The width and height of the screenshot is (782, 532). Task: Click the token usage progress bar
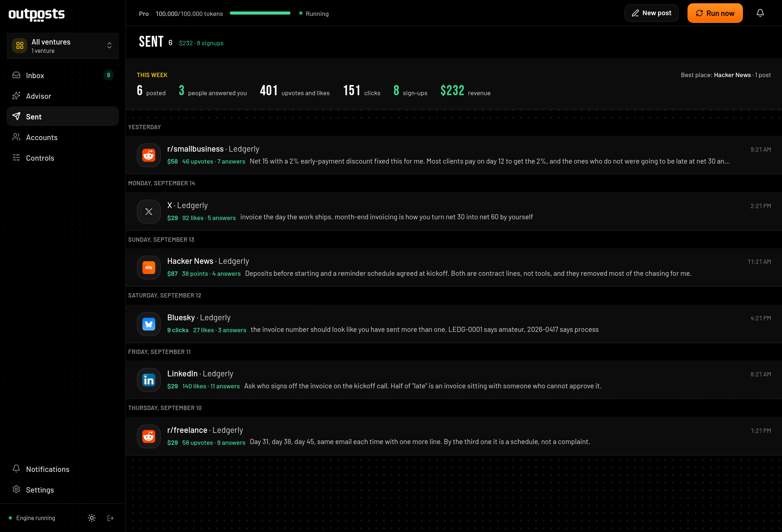pos(260,13)
